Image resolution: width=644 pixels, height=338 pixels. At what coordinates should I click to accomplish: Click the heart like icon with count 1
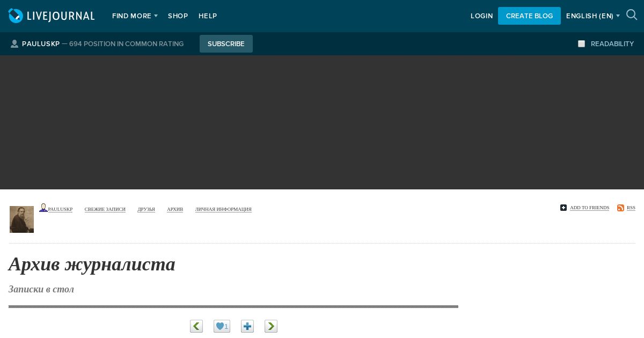click(222, 326)
